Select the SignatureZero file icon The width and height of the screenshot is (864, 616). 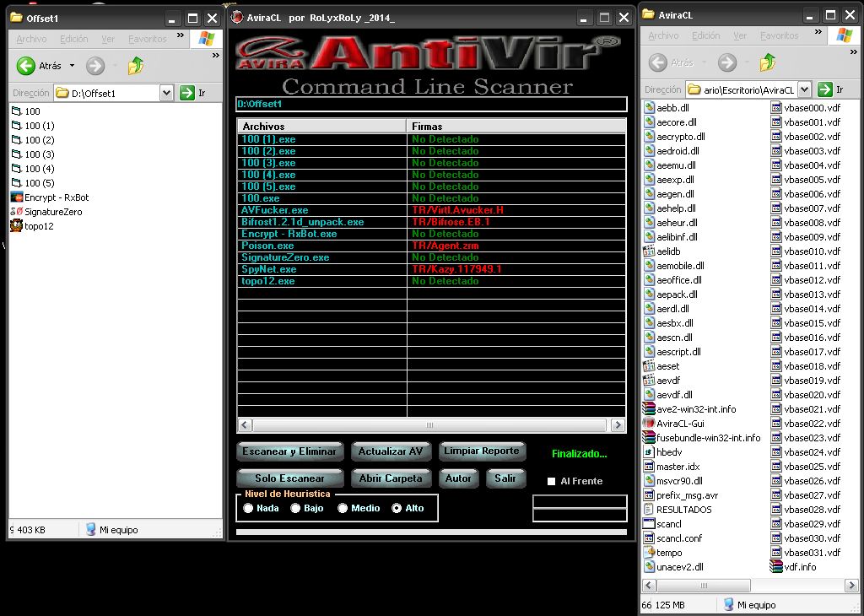17,212
